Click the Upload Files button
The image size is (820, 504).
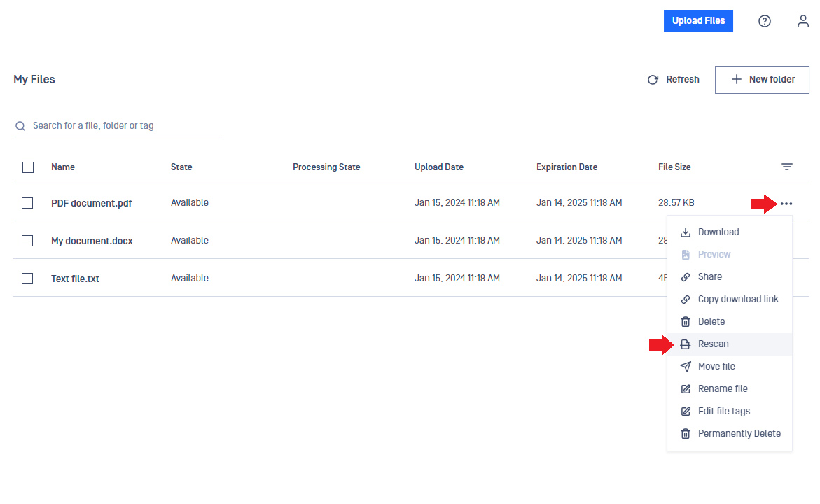[698, 21]
